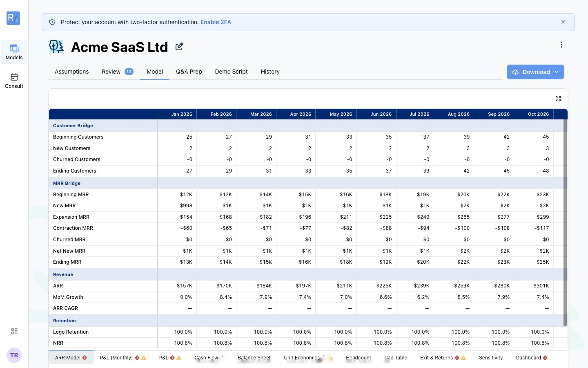Click the Enable 2FA link

(216, 22)
